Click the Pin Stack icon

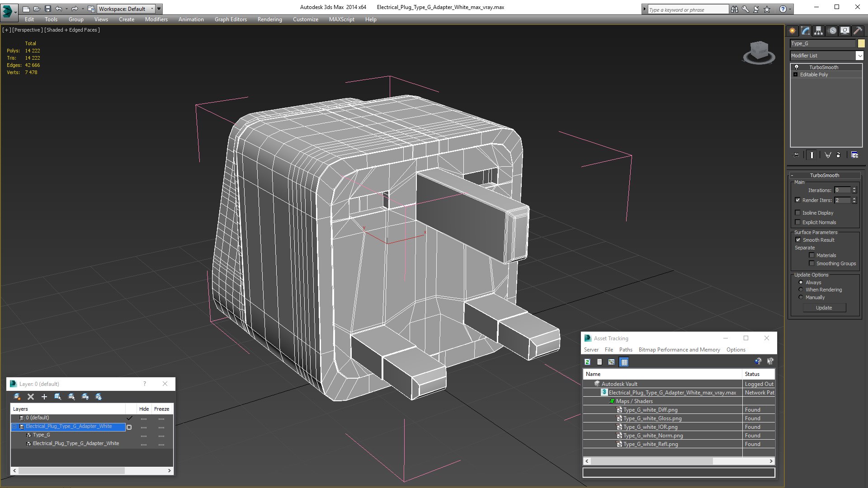tap(797, 155)
